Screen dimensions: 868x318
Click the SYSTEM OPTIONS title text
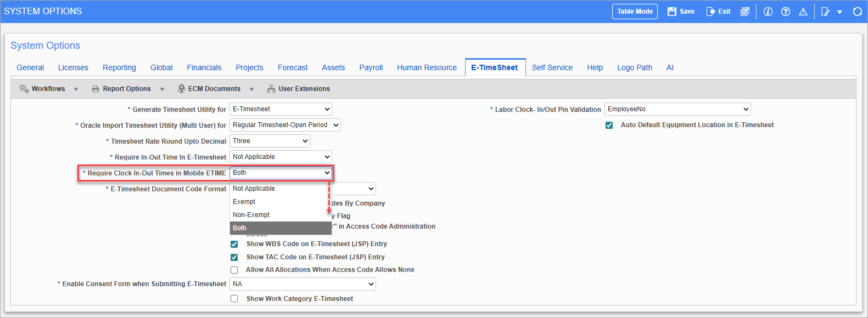(x=43, y=11)
